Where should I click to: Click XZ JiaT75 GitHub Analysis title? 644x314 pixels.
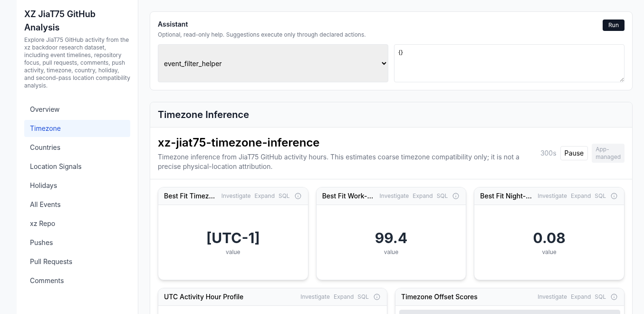tap(60, 20)
